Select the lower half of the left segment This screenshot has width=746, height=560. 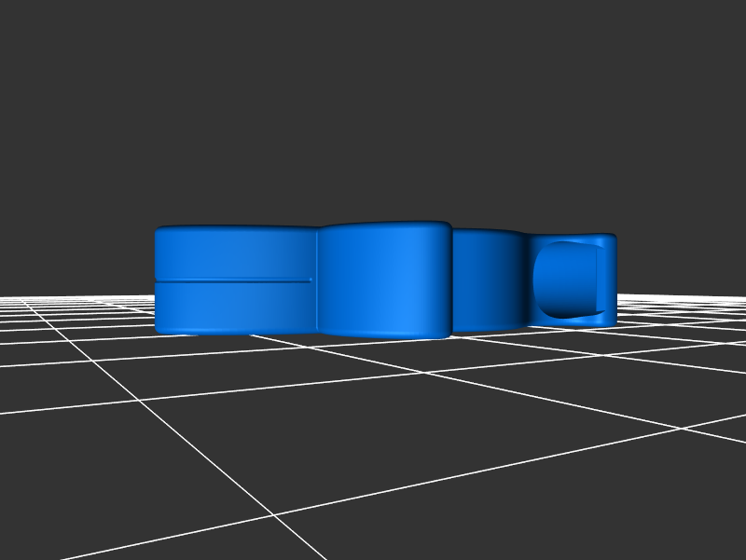[235, 306]
